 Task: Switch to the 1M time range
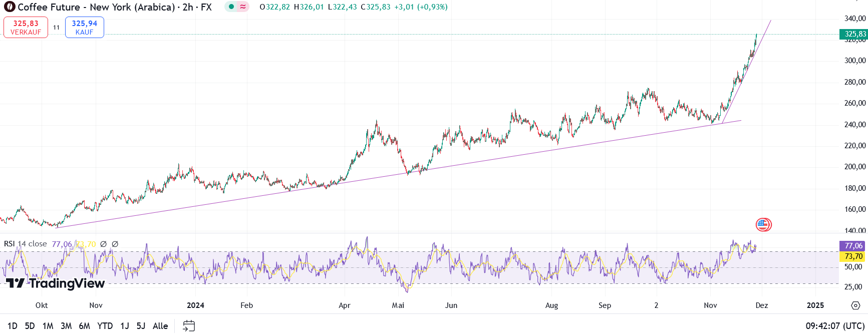click(x=48, y=326)
